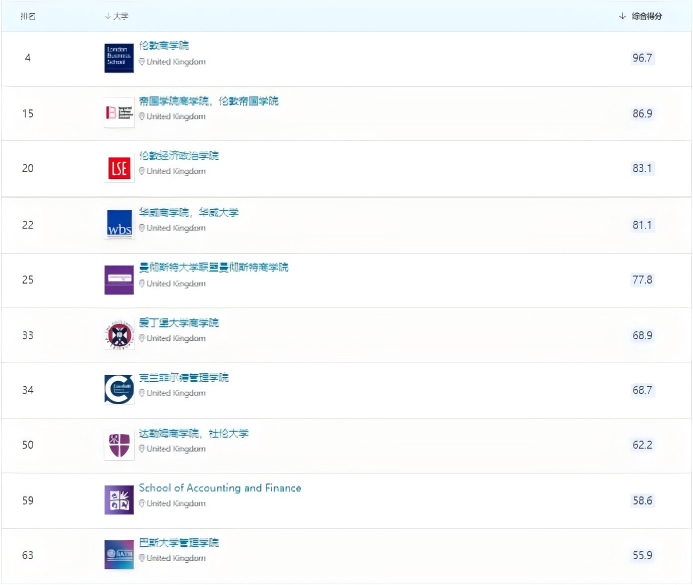Click rank number 59

pos(28,501)
